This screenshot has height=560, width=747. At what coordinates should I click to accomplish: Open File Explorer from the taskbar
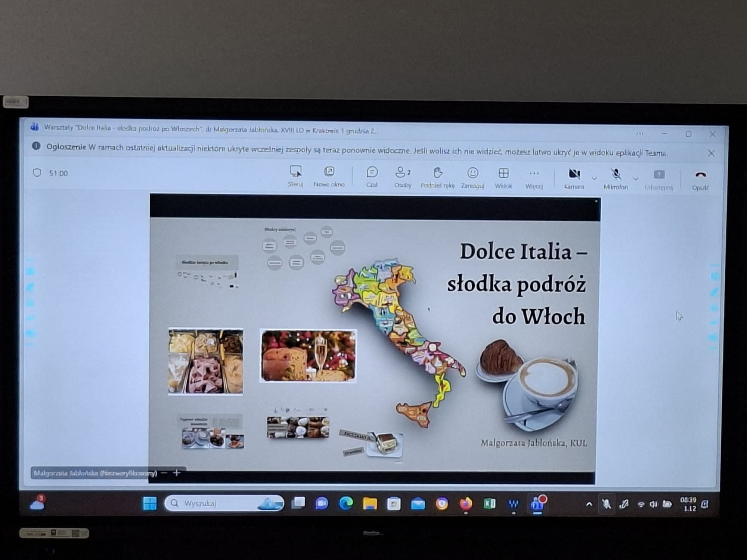click(370, 504)
